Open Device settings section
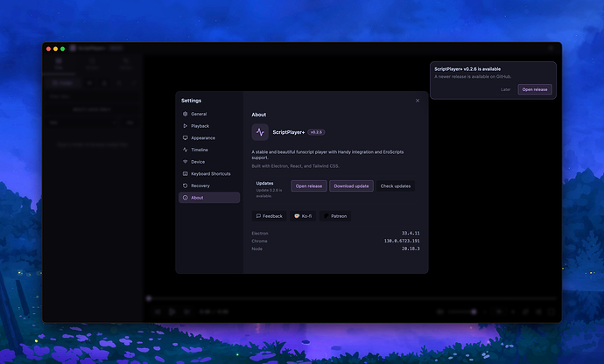Screen dimensions: 604x364 [x=209, y=162]
